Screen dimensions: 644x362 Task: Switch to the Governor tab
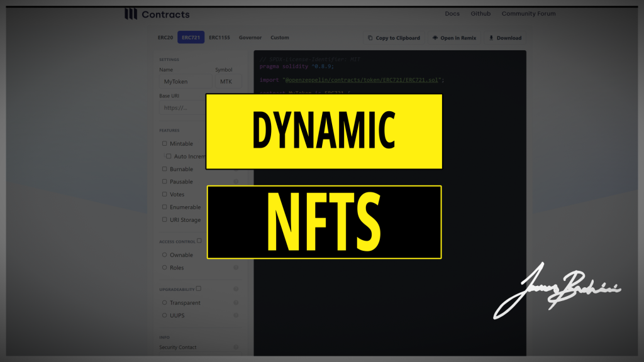(250, 38)
